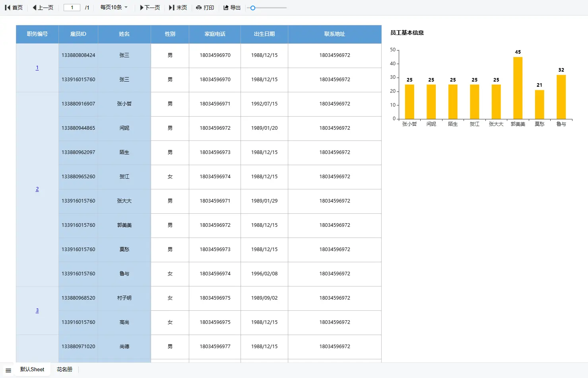The width and height of the screenshot is (588, 378).
Task: Open the 每页10条 page size dropdown
Action: [114, 8]
